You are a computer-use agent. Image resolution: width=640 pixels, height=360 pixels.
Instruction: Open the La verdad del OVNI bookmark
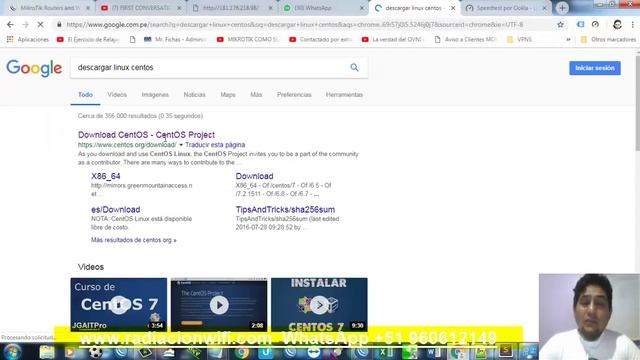[x=393, y=40]
